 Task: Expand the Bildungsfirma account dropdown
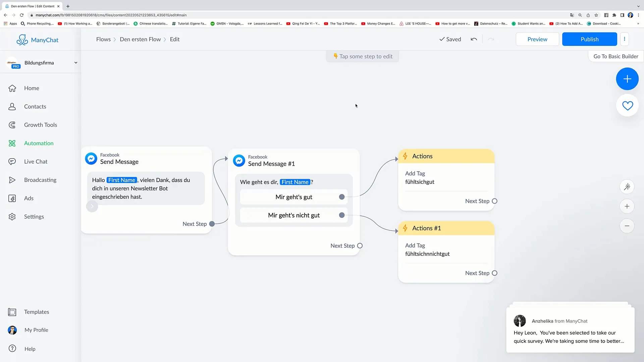(x=76, y=63)
